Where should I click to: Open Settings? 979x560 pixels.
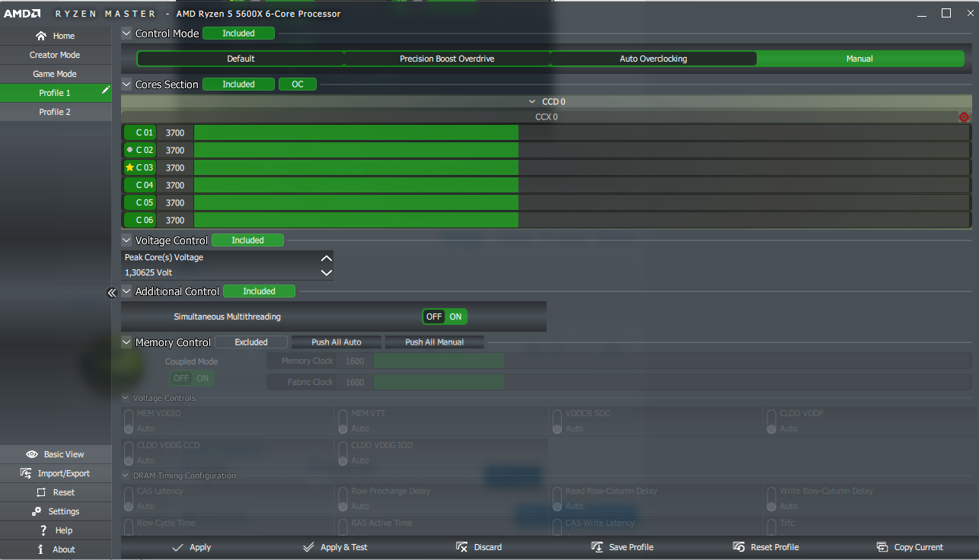56,511
